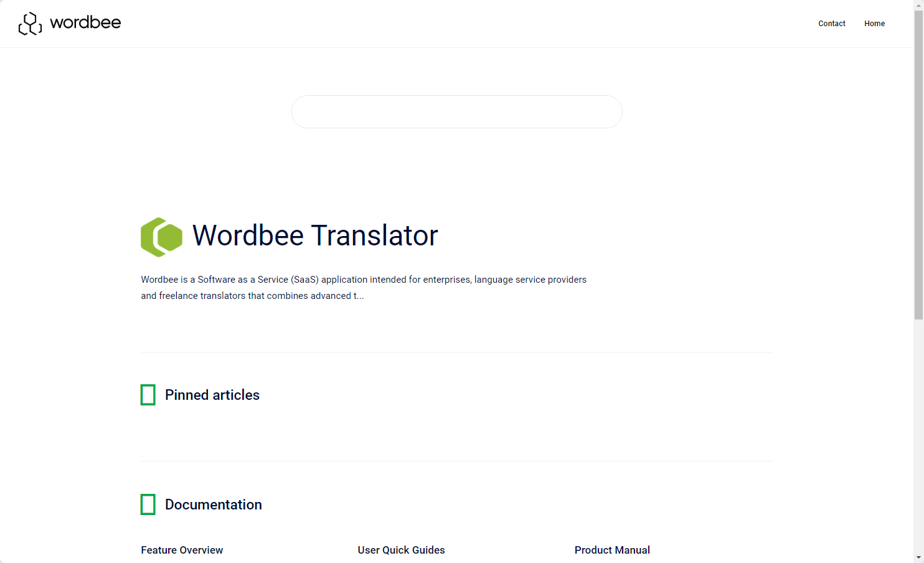The image size is (924, 563).
Task: Go to Home in the top navigation
Action: 874,24
